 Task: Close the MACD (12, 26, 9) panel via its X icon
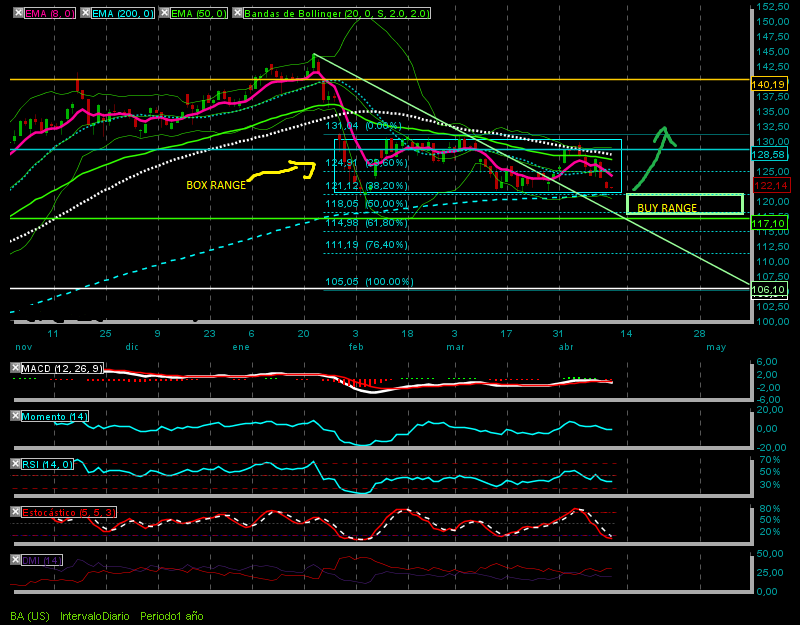pos(15,367)
